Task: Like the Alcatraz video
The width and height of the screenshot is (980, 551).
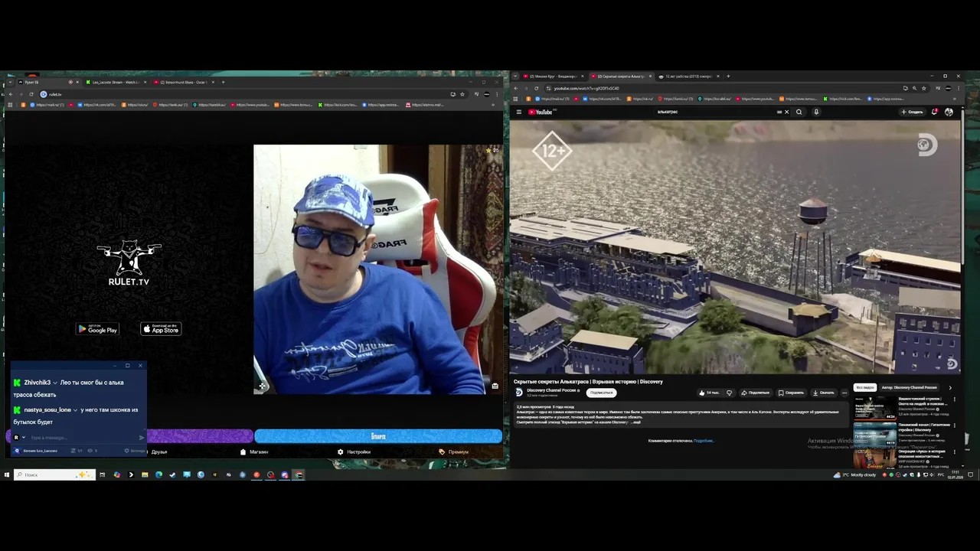Action: [709, 393]
